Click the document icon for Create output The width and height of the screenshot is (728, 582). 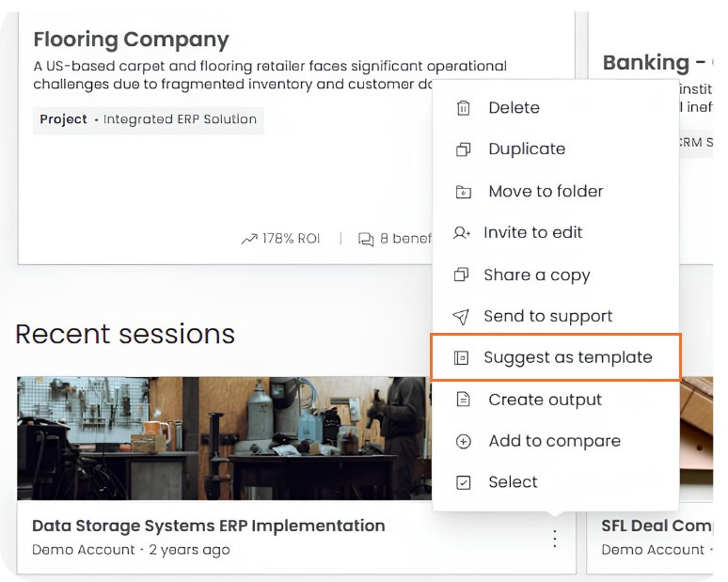(463, 400)
